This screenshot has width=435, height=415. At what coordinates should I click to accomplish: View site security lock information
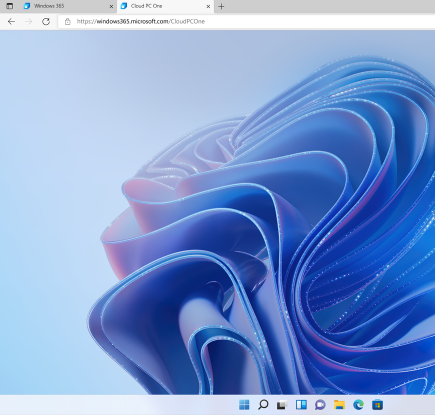click(68, 22)
